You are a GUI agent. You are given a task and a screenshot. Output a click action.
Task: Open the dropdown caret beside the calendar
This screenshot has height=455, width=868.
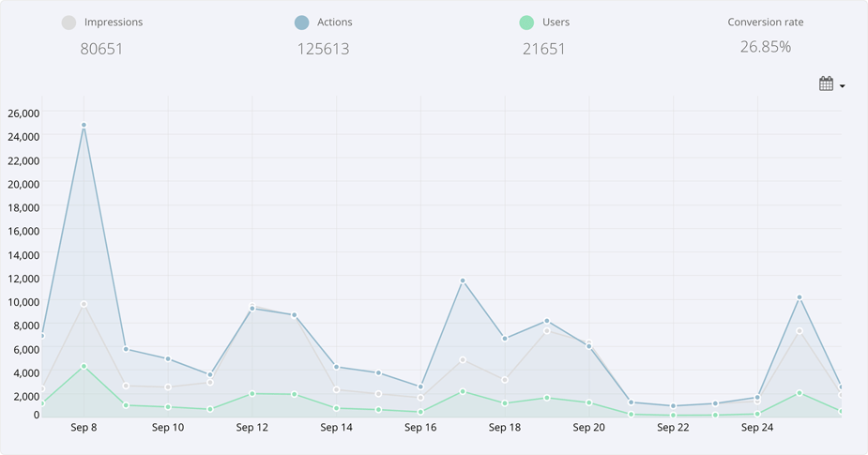(x=843, y=86)
